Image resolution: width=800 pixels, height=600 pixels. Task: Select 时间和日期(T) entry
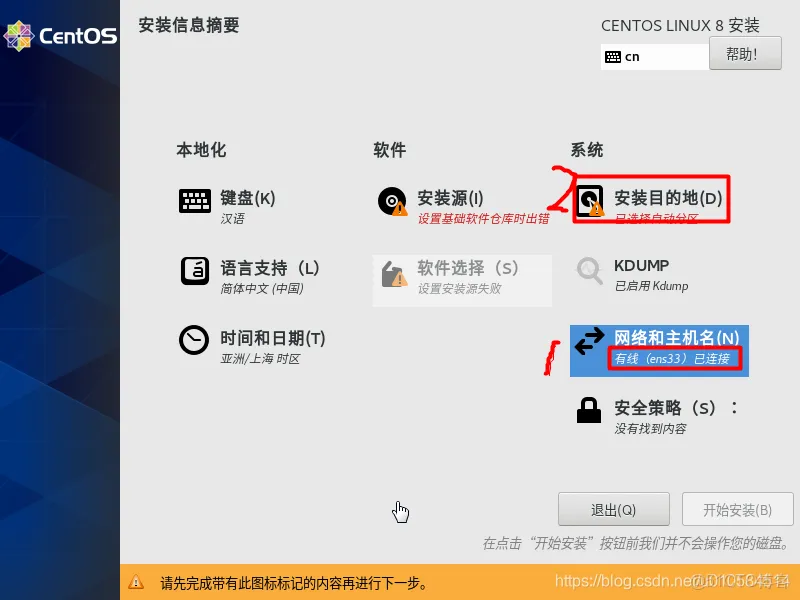point(272,338)
